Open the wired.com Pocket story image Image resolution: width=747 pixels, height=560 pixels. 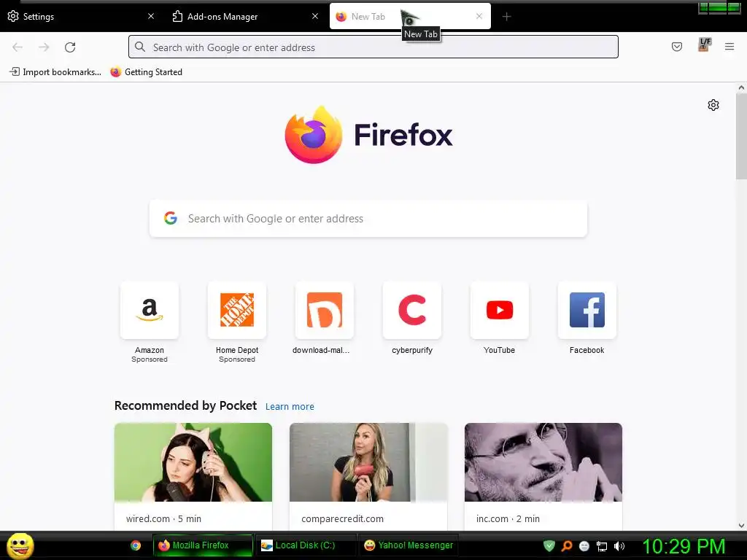click(193, 462)
